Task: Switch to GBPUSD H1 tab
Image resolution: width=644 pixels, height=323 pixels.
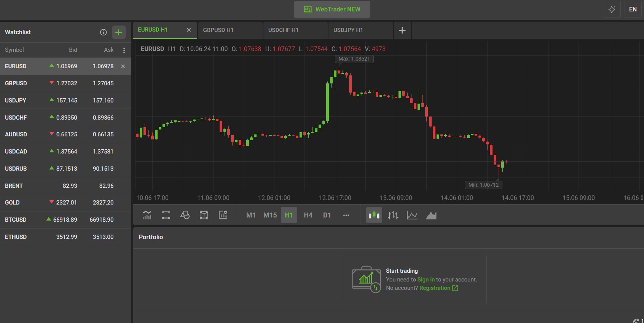Action: pos(230,30)
